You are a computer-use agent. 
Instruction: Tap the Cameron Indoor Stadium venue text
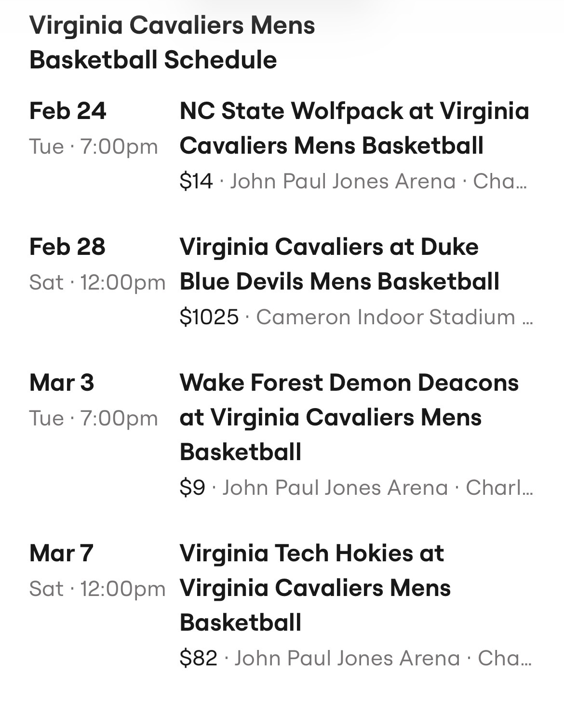pos(386,318)
